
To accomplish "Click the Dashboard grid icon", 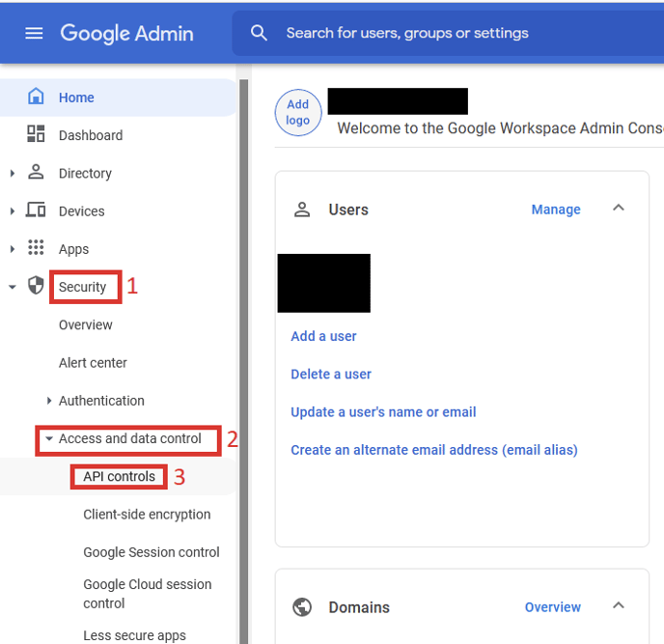I will [x=36, y=134].
